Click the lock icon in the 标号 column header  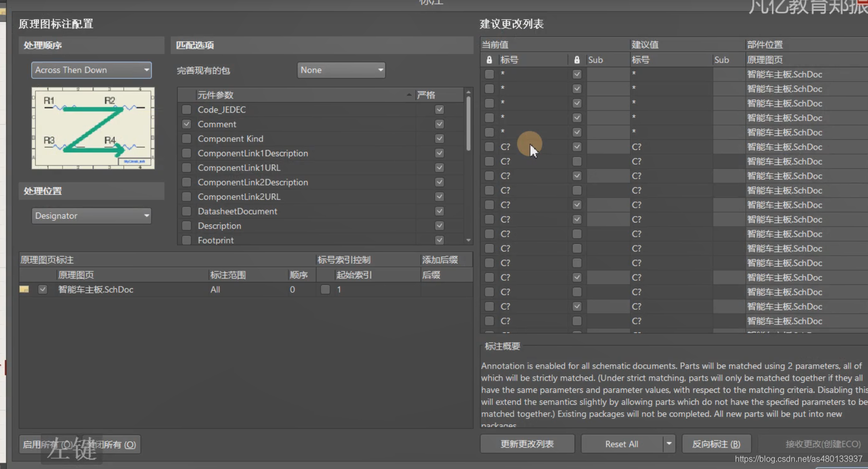489,60
